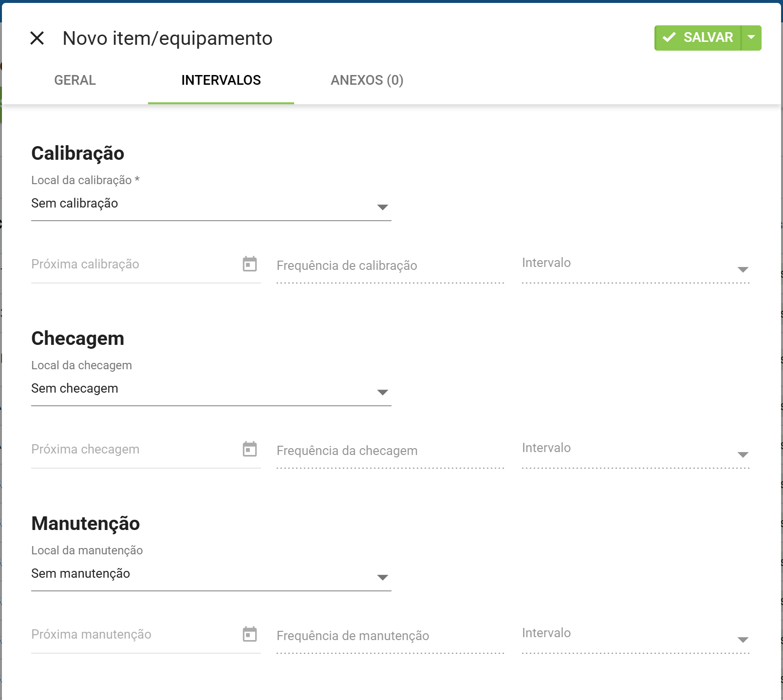Click the Manutenção section heading
Image resolution: width=783 pixels, height=700 pixels.
[86, 524]
